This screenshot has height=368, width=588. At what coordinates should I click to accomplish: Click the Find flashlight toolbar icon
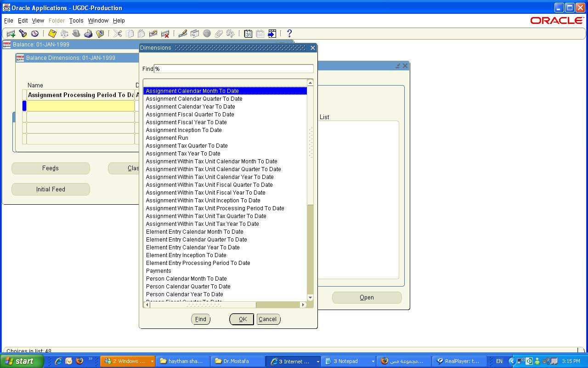coord(23,34)
